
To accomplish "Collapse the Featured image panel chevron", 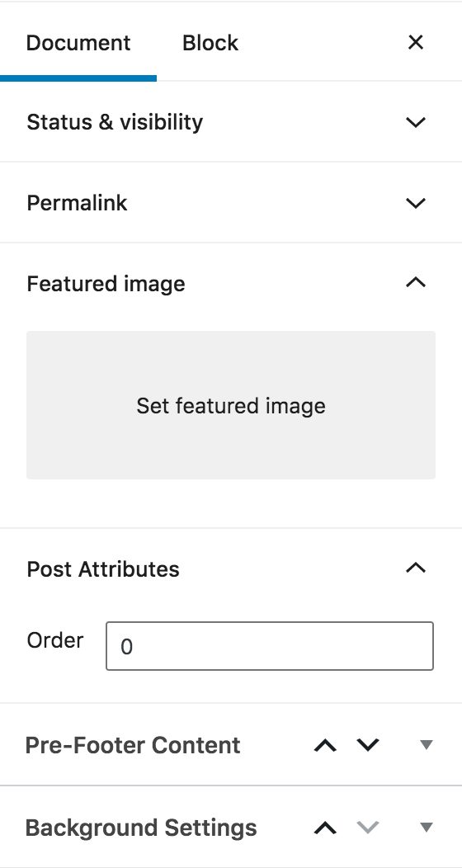I will pos(416,283).
